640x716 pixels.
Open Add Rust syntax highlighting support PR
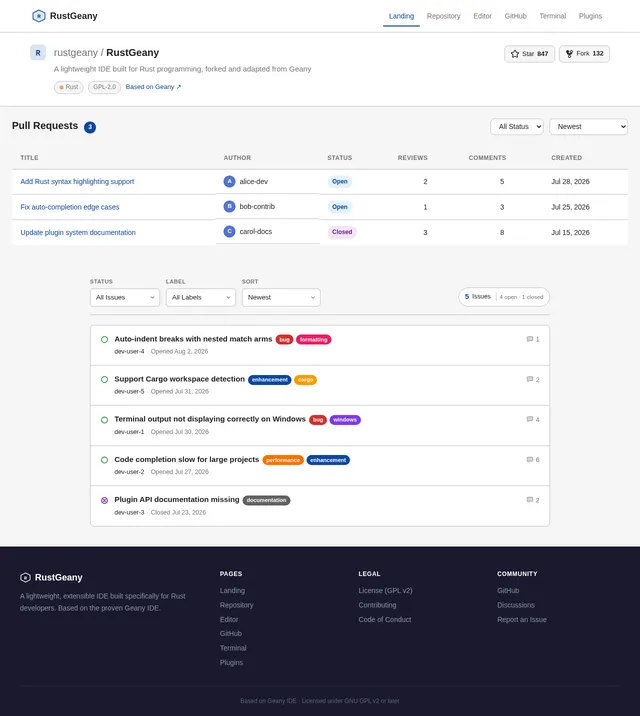[x=77, y=181]
